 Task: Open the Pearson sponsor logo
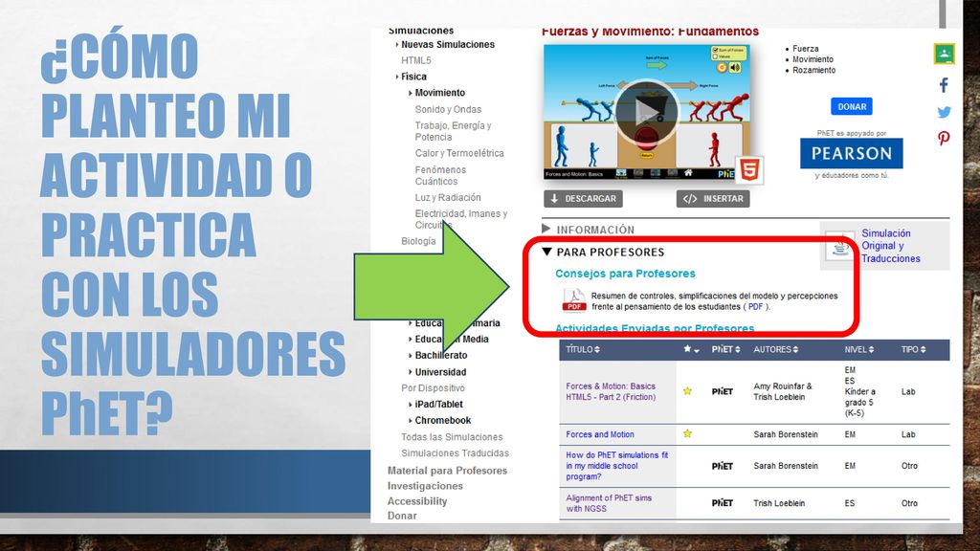851,154
